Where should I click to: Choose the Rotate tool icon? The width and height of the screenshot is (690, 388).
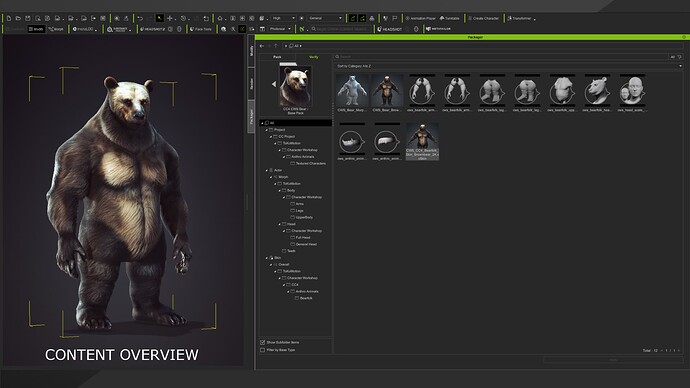pyautogui.click(x=184, y=18)
